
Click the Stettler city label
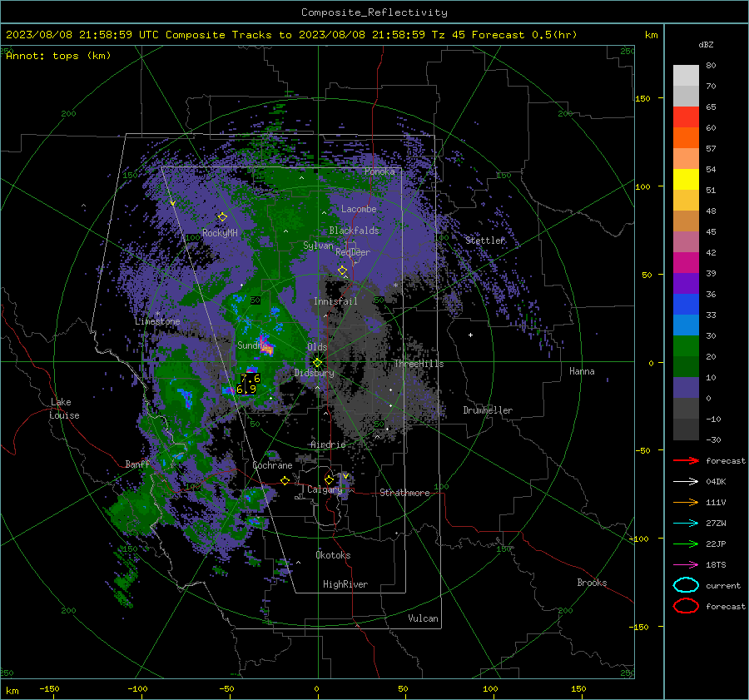click(485, 241)
